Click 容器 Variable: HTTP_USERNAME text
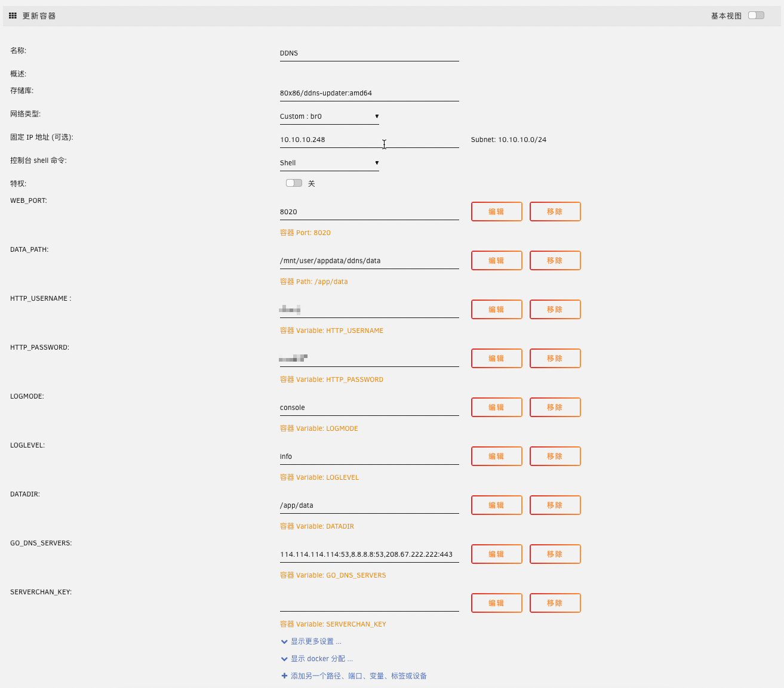This screenshot has height=688, width=784. coord(332,331)
